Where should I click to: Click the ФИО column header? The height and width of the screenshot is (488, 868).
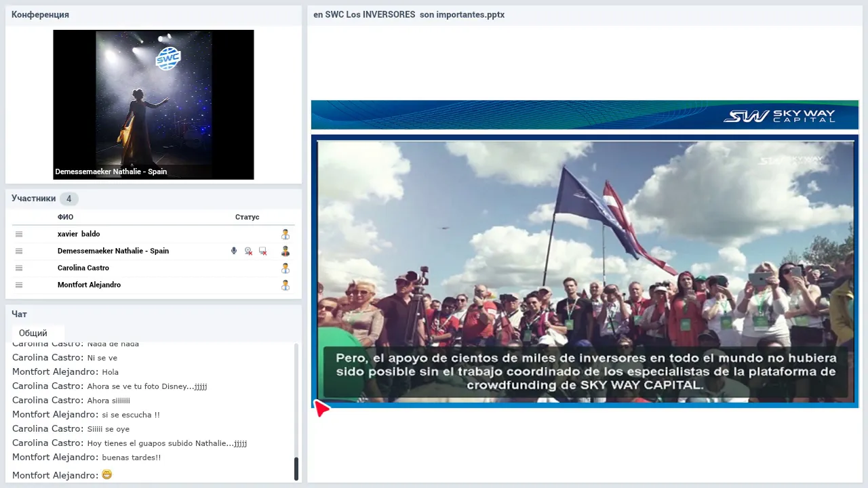(x=65, y=217)
